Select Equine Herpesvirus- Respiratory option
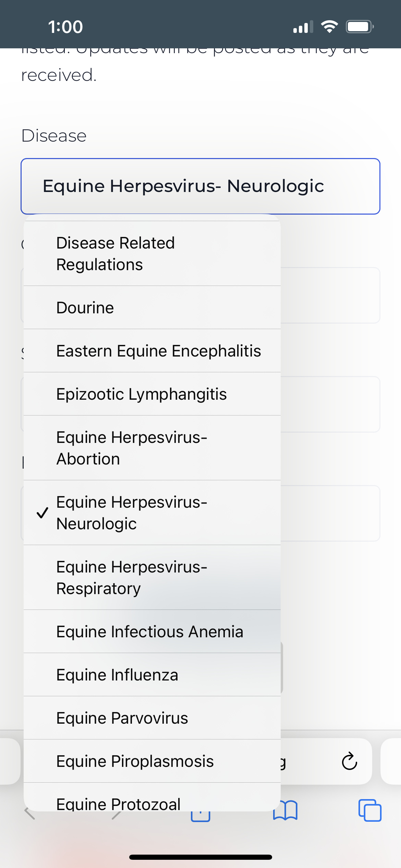401x868 pixels. (152, 577)
